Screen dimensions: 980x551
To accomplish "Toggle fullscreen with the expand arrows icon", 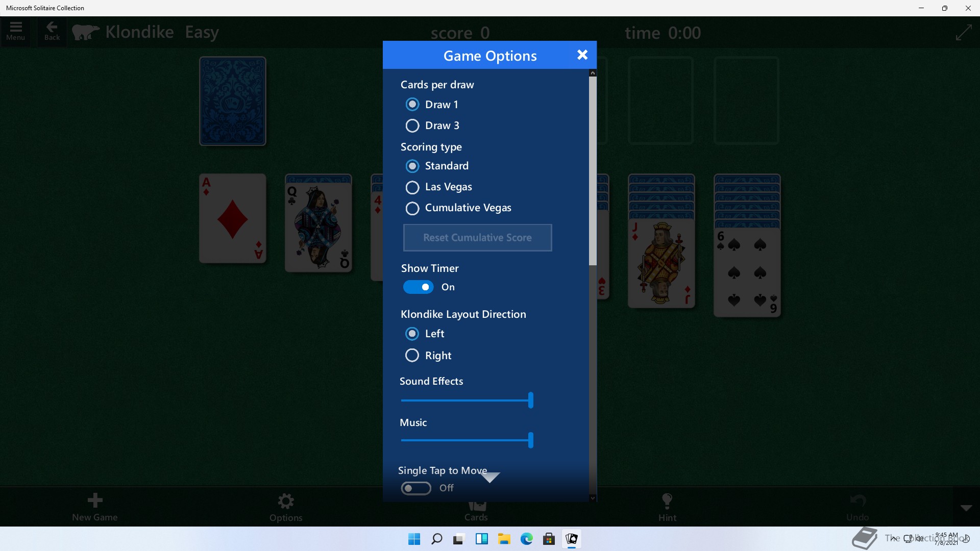I will pyautogui.click(x=964, y=33).
